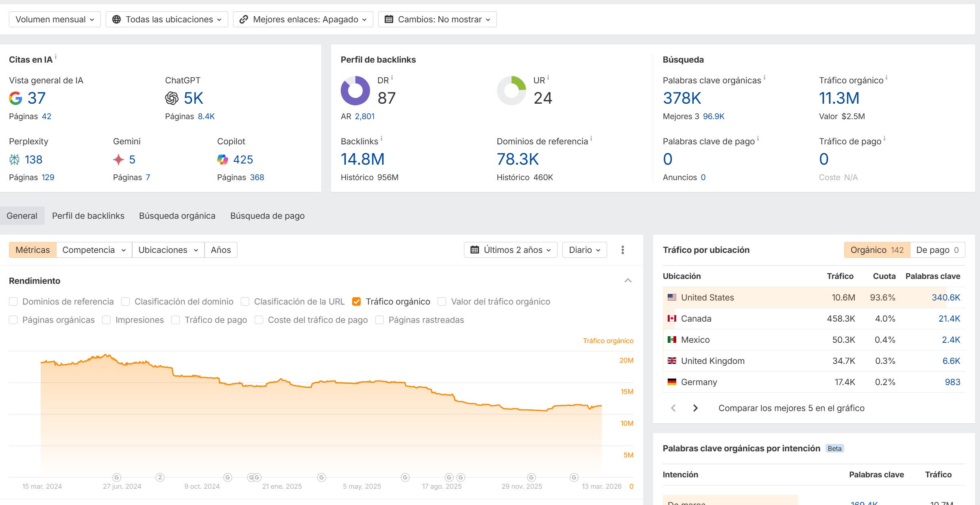Click the Perplexity logo icon
This screenshot has height=505, width=980.
click(x=14, y=159)
